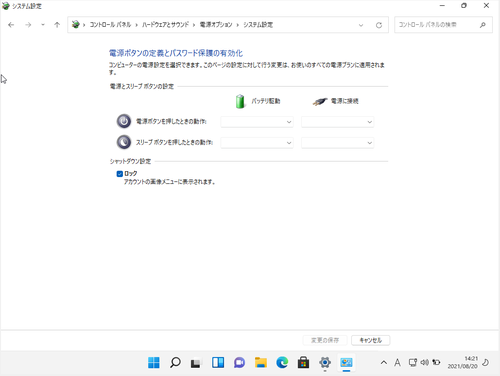Open sleep button battery action dropdown
Screen dimensions: 500x376
click(257, 143)
